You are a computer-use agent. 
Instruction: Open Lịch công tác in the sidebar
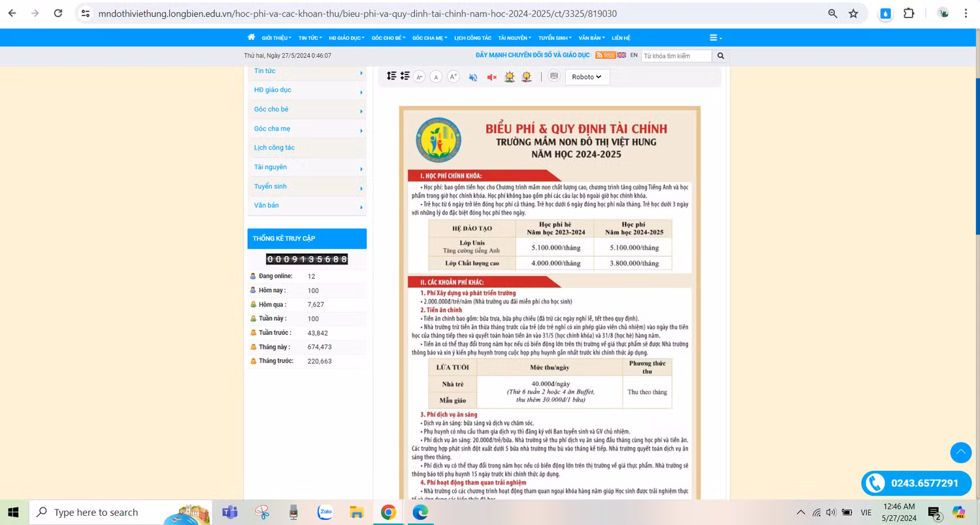pyautogui.click(x=274, y=148)
